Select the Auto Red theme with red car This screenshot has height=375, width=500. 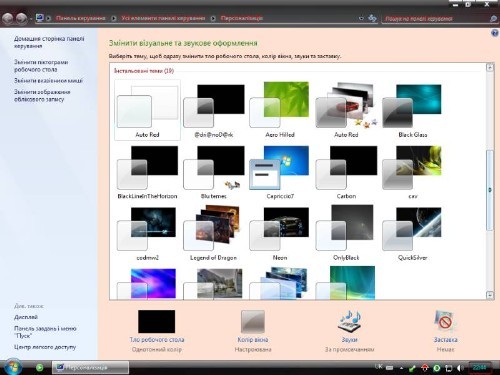pos(346,110)
